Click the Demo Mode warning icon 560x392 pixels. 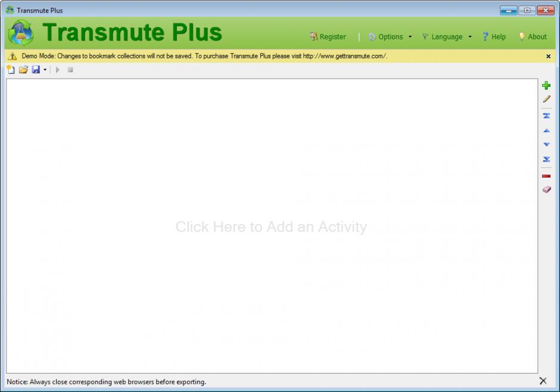point(13,56)
